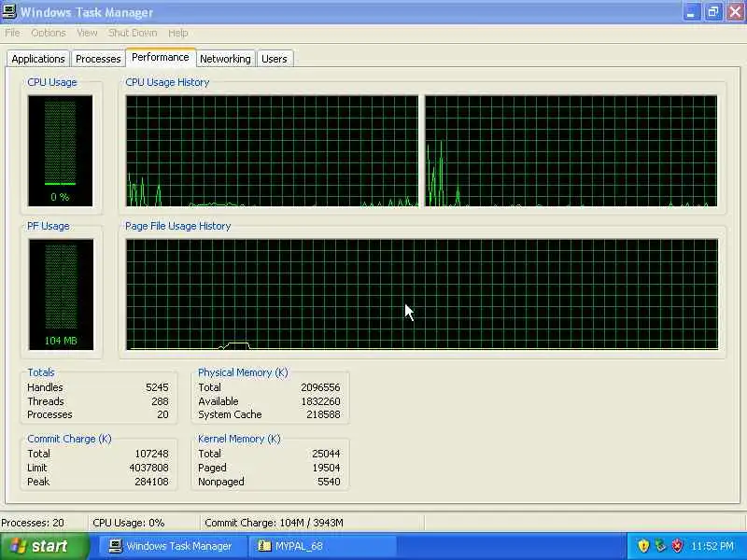
Task: Switch to the Users tab
Action: [275, 59]
